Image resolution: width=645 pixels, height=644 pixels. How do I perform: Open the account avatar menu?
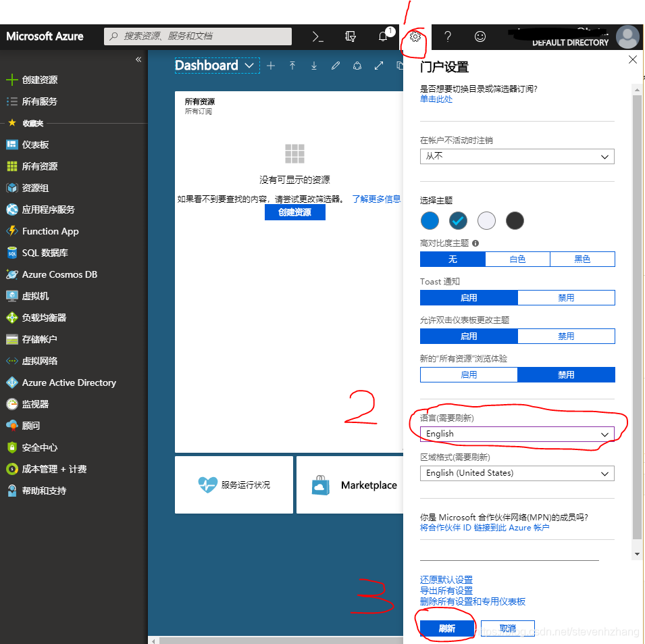(627, 36)
